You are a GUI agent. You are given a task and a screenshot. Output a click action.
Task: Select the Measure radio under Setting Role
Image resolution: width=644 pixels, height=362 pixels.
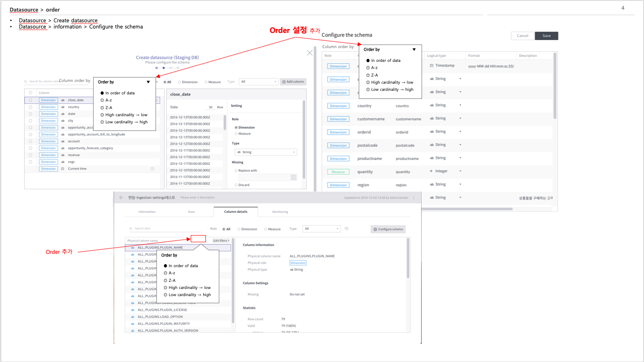(x=236, y=134)
